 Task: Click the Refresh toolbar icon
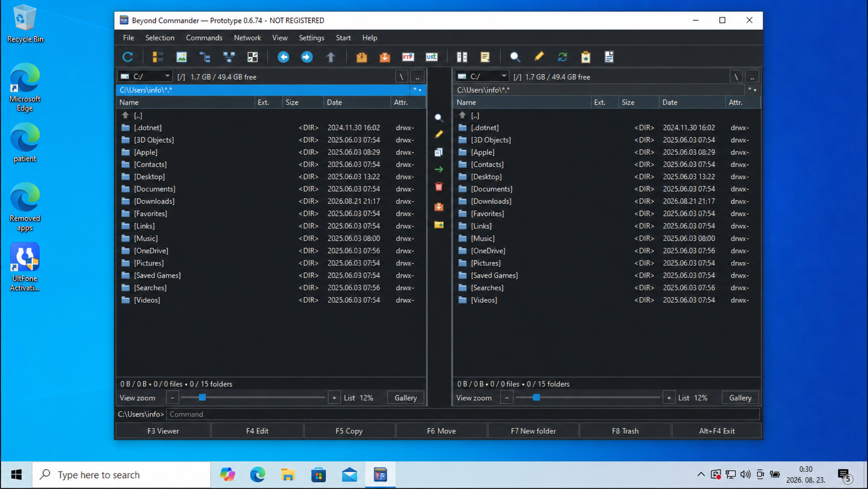coord(128,57)
